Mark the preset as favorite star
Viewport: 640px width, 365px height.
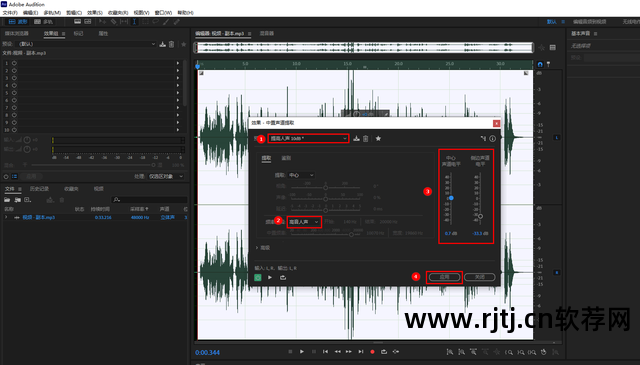378,138
